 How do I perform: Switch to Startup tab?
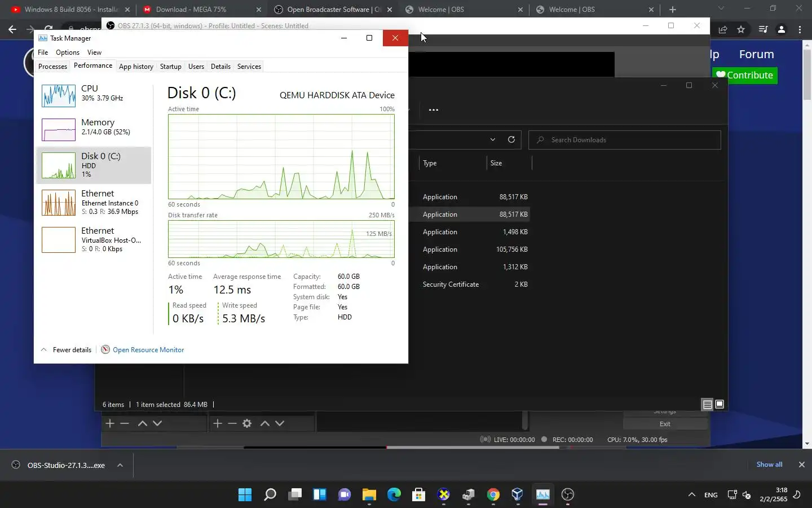(x=171, y=67)
